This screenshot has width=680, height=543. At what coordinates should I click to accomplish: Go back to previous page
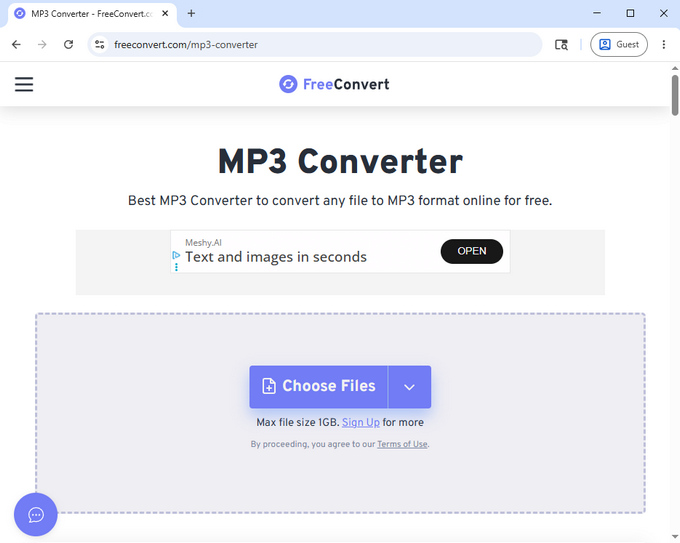(x=16, y=44)
